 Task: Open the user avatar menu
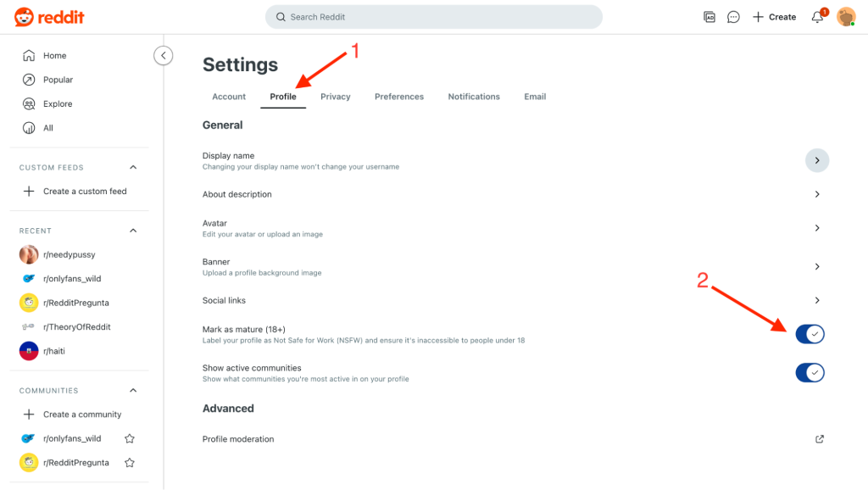846,17
